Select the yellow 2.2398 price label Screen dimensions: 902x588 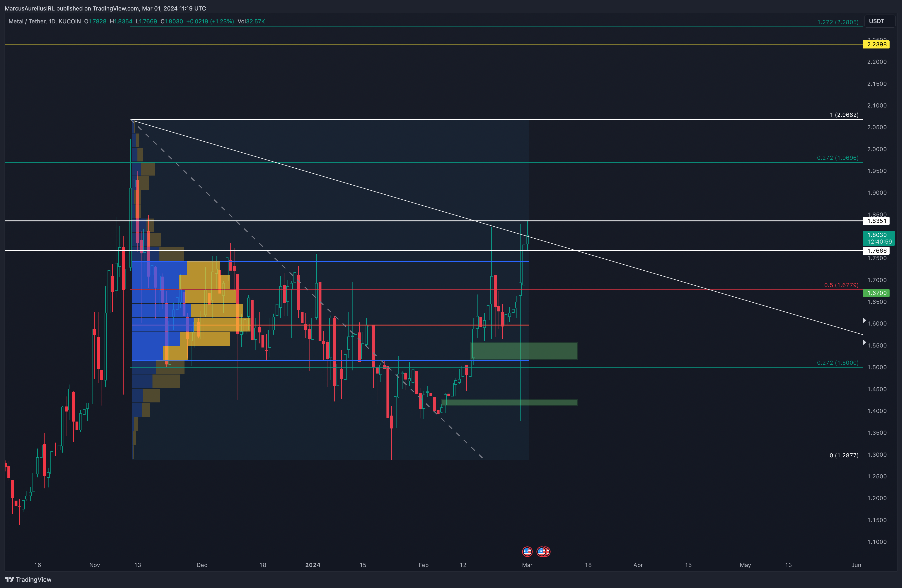pyautogui.click(x=876, y=44)
